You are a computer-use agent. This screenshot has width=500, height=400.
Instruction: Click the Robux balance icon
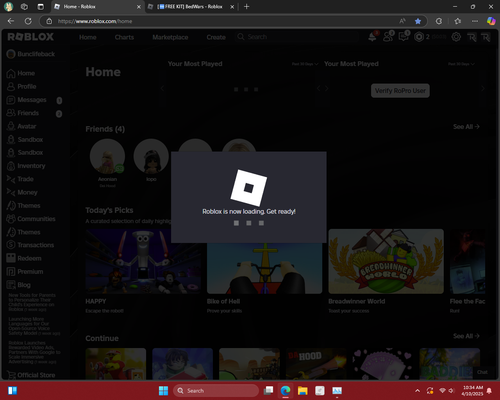[419, 37]
